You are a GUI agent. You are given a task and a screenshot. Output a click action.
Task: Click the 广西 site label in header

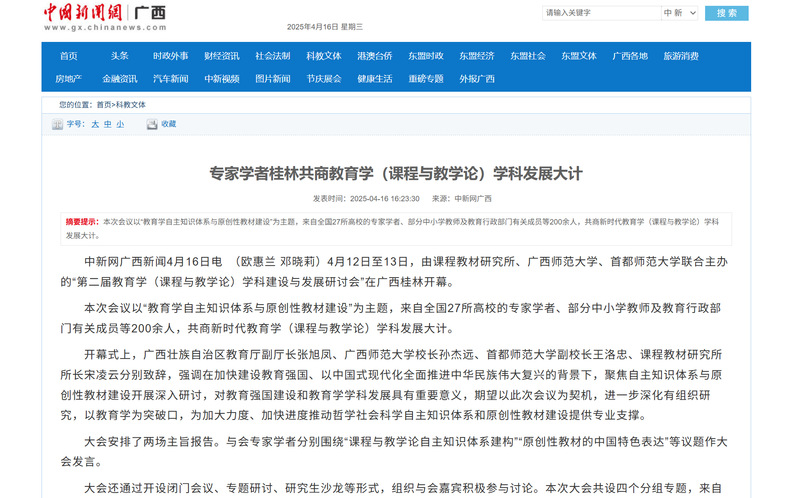(150, 13)
